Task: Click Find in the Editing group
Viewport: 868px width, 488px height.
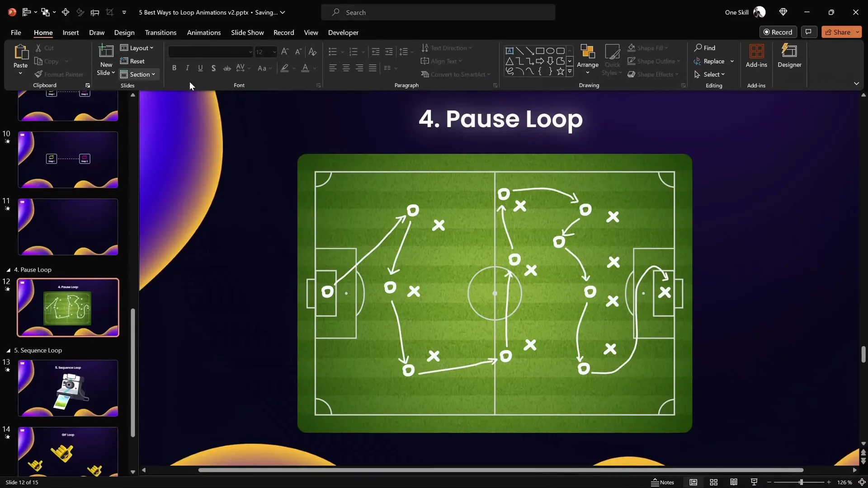Action: tap(705, 48)
